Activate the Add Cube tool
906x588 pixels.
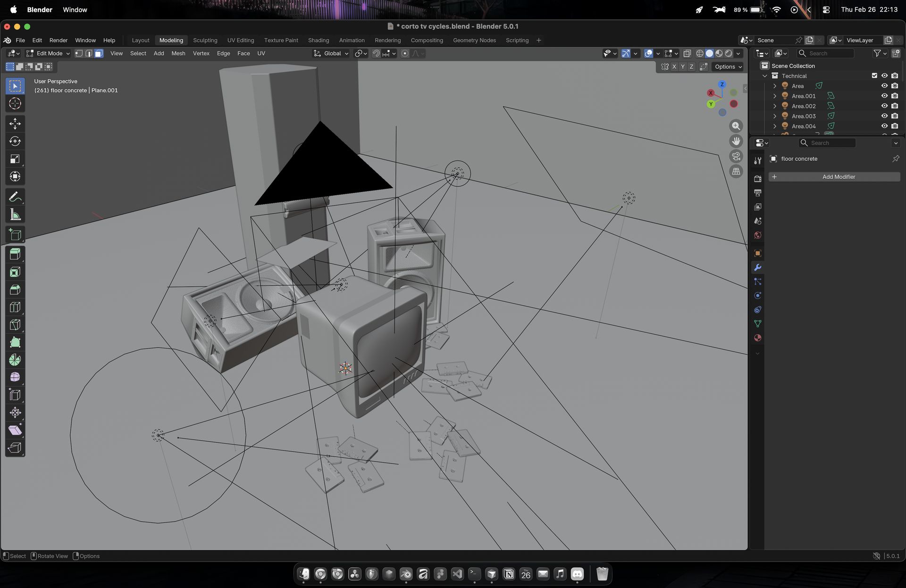coord(15,235)
